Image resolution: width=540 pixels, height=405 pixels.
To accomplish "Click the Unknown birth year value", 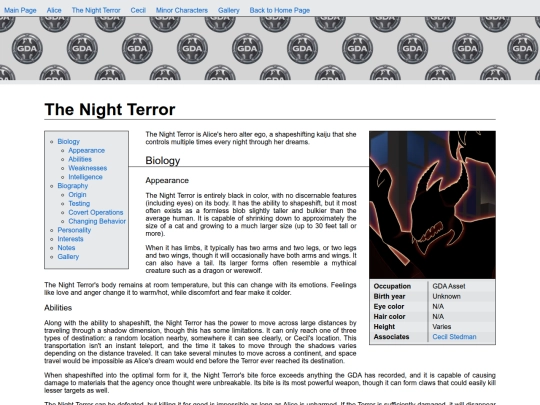I will [446, 297].
